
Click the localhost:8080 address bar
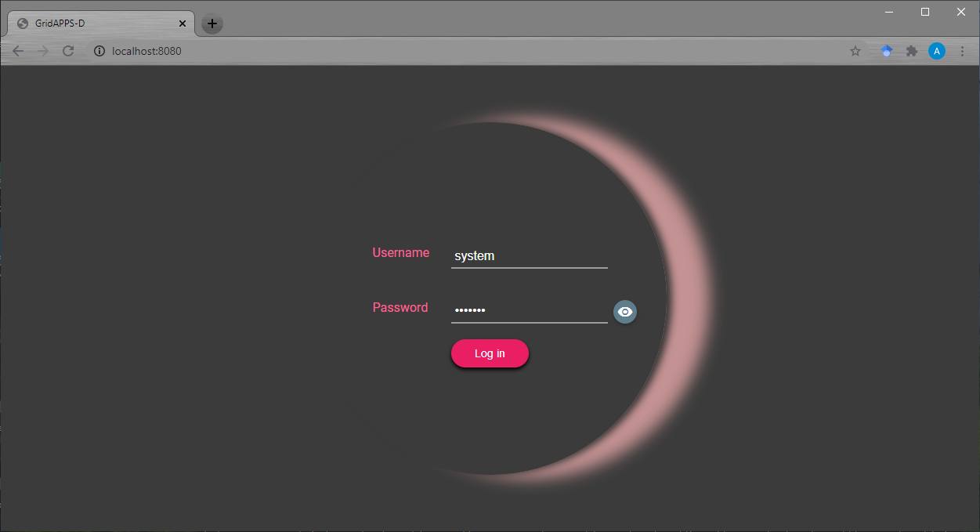(x=476, y=51)
